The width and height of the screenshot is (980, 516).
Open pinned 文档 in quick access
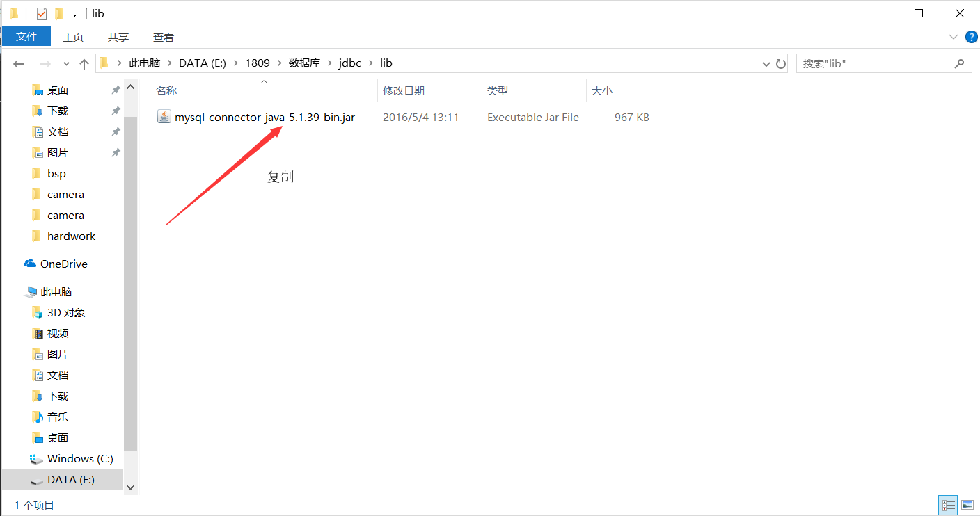58,132
